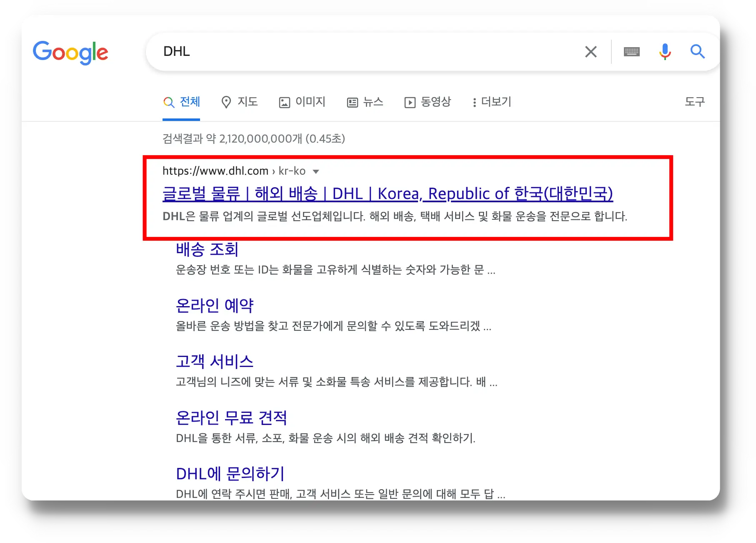Viewport: 756px width, 543px height.
Task: Select the 전체 tab
Action: tap(181, 102)
